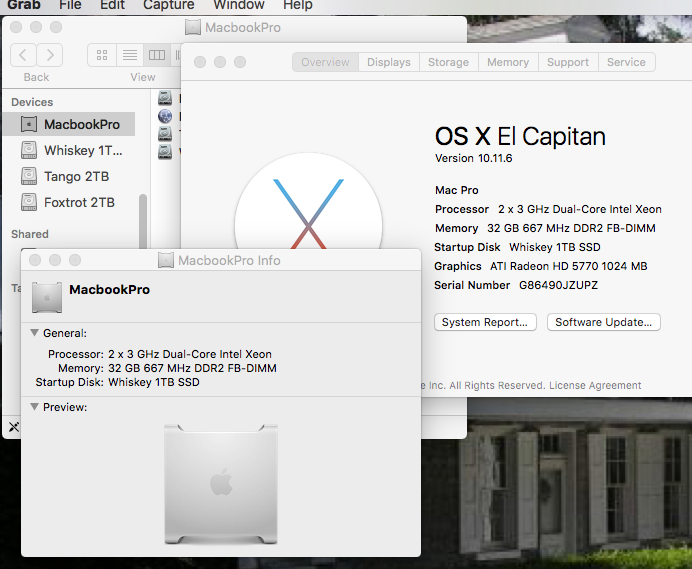
Task: Click the serial number G86490JZUPZ
Action: coord(558,285)
